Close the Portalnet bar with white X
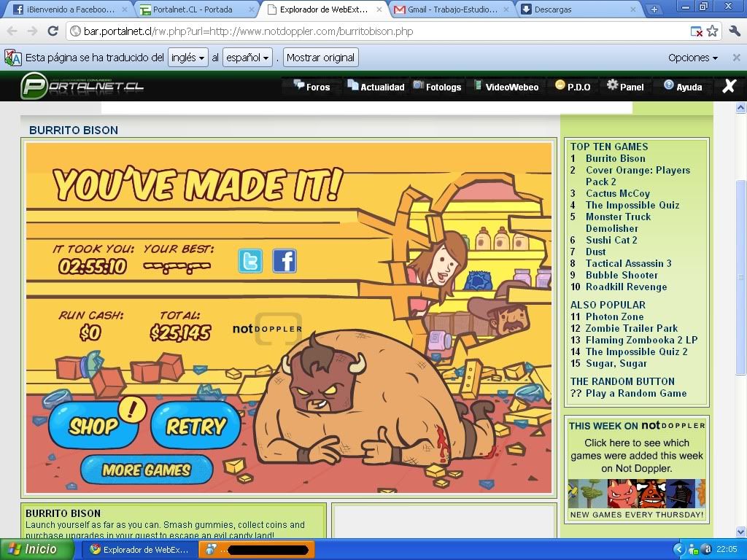The height and width of the screenshot is (560, 747). pos(729,86)
